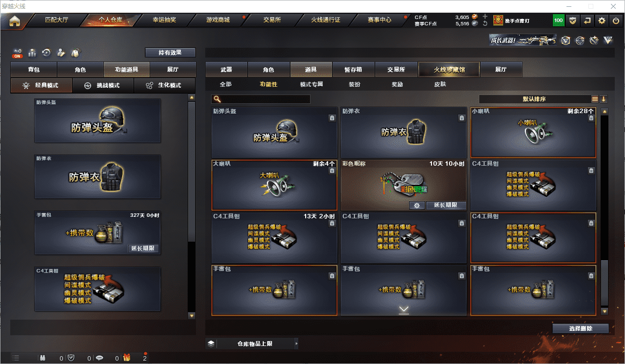Viewport: 625px width, 364px height.
Task: Refresh season CF points balance
Action: [485, 23]
